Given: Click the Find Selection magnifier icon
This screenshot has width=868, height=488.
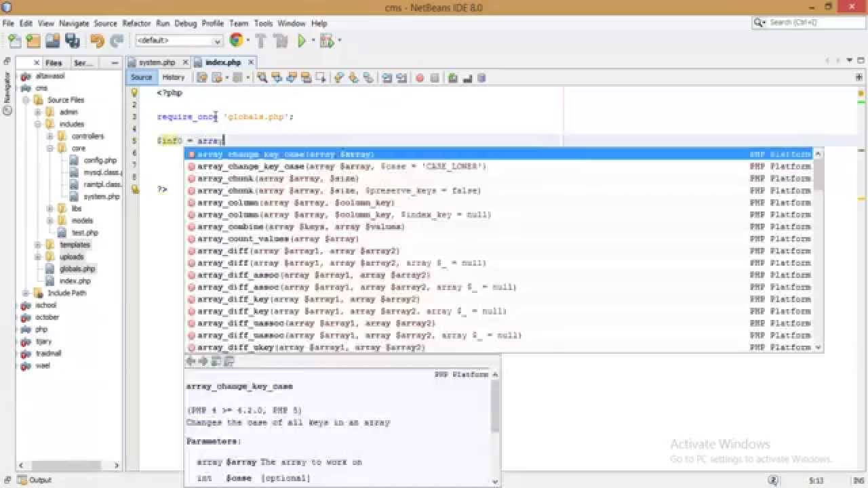Looking at the screenshot, I should pyautogui.click(x=262, y=78).
